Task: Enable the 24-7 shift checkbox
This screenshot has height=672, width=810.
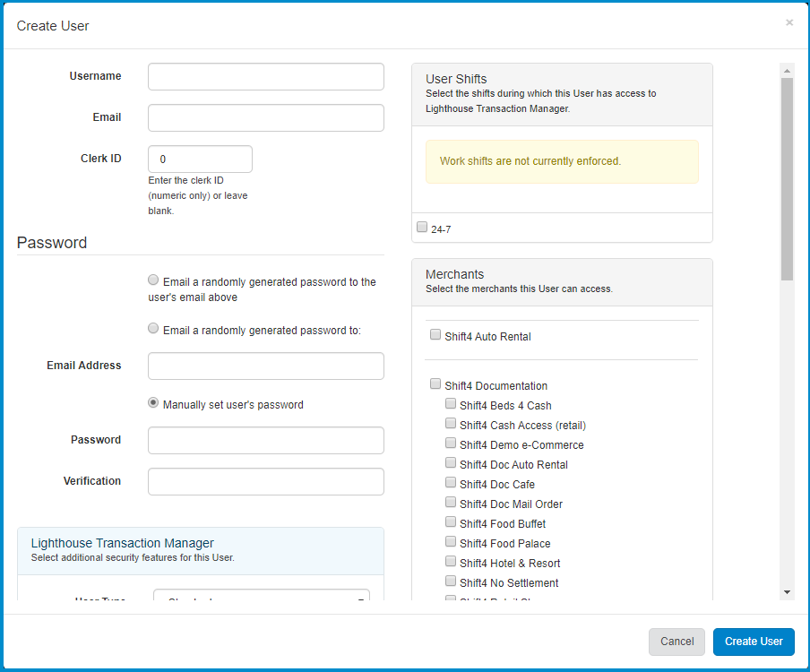Action: [x=422, y=228]
